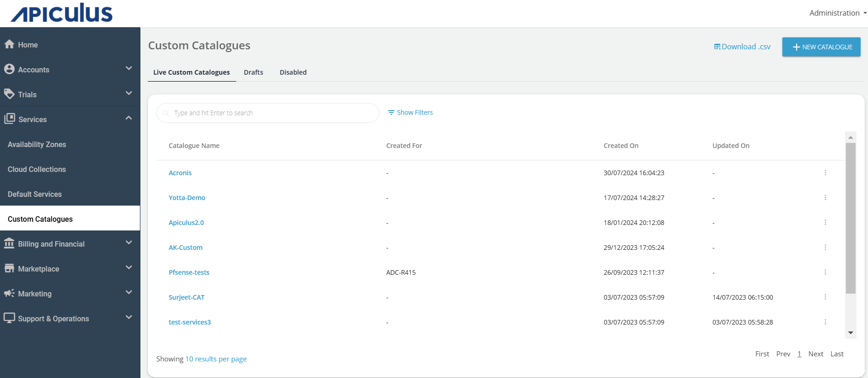Click the ADC-R415 cell

(x=401, y=272)
